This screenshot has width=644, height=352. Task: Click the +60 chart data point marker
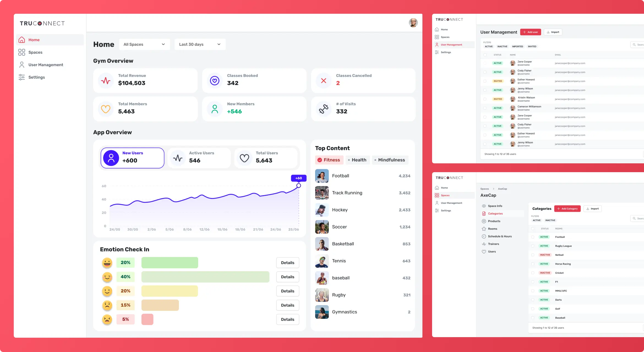pos(299,186)
